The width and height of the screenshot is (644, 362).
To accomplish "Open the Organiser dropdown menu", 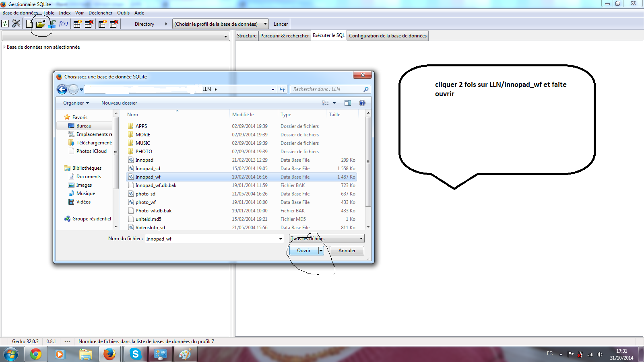I will click(x=76, y=103).
